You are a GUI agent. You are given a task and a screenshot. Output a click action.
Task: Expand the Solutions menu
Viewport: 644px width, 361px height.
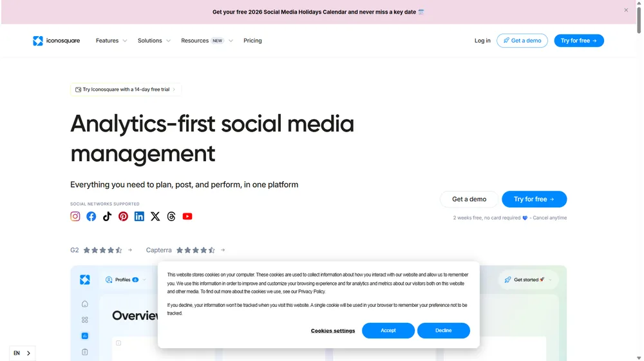point(154,41)
